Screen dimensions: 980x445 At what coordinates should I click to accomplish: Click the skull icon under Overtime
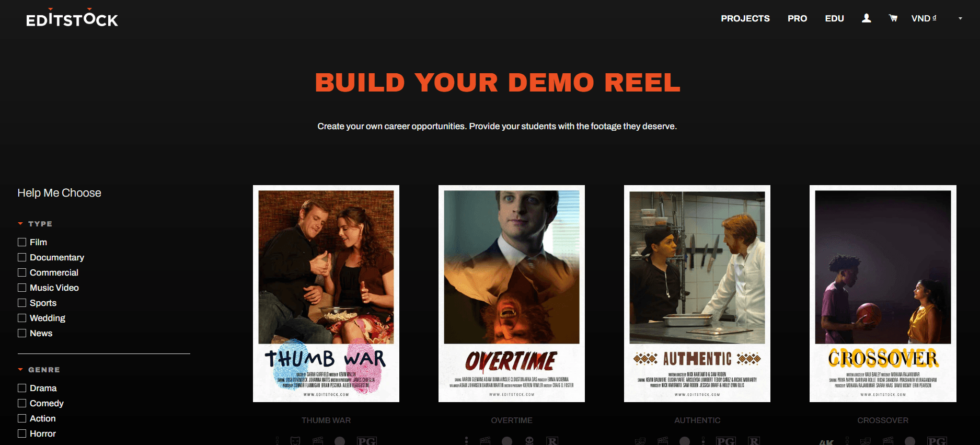tap(529, 441)
